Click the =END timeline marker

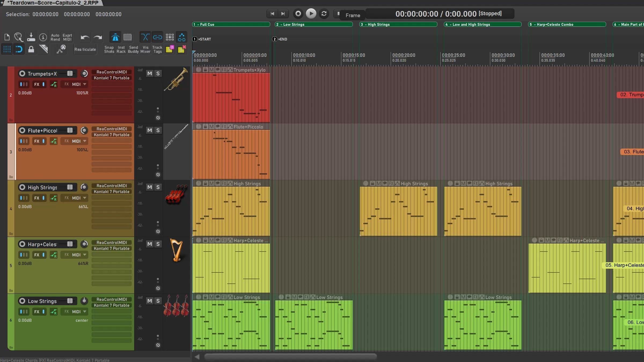[280, 39]
